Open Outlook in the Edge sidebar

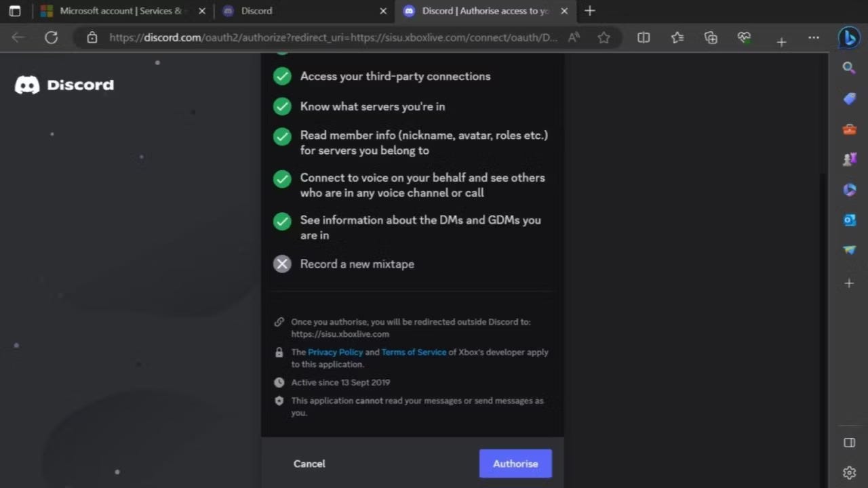click(x=849, y=220)
